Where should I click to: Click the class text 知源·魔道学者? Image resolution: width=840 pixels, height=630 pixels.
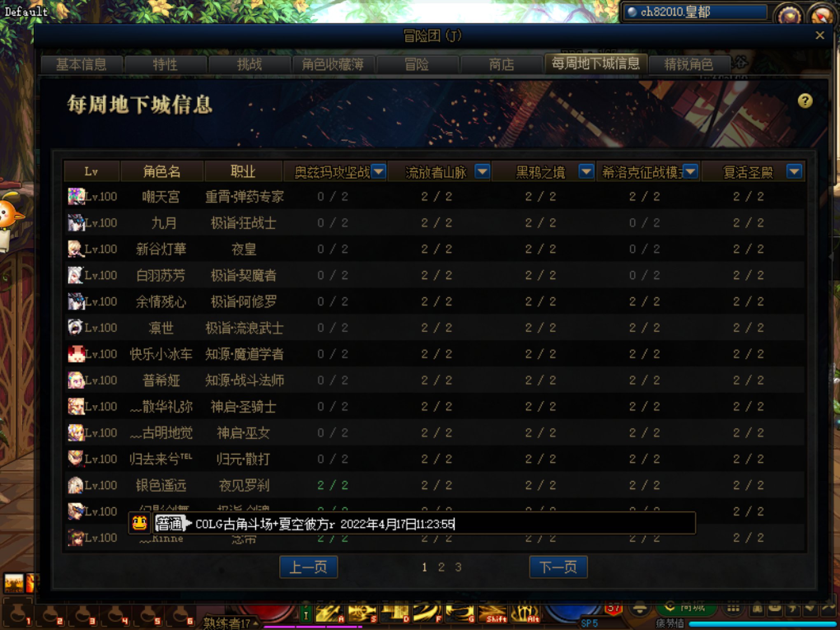point(245,354)
